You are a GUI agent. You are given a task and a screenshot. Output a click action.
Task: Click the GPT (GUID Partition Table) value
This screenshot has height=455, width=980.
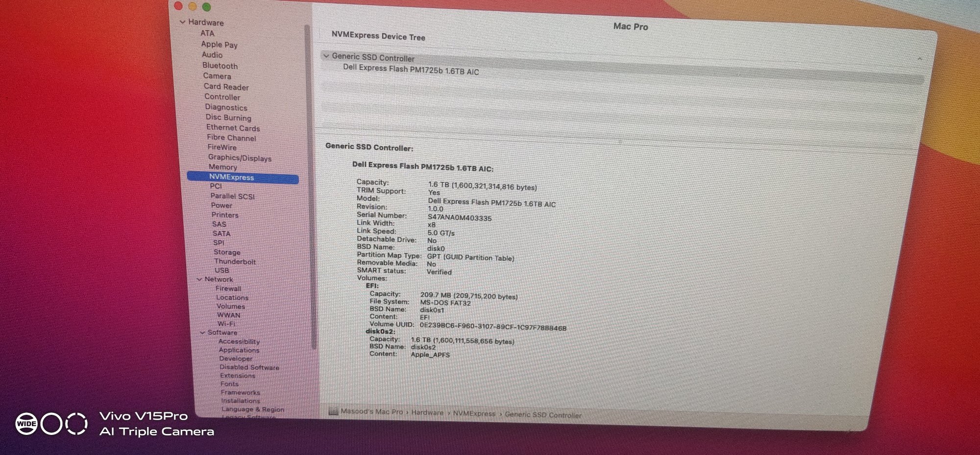470,257
